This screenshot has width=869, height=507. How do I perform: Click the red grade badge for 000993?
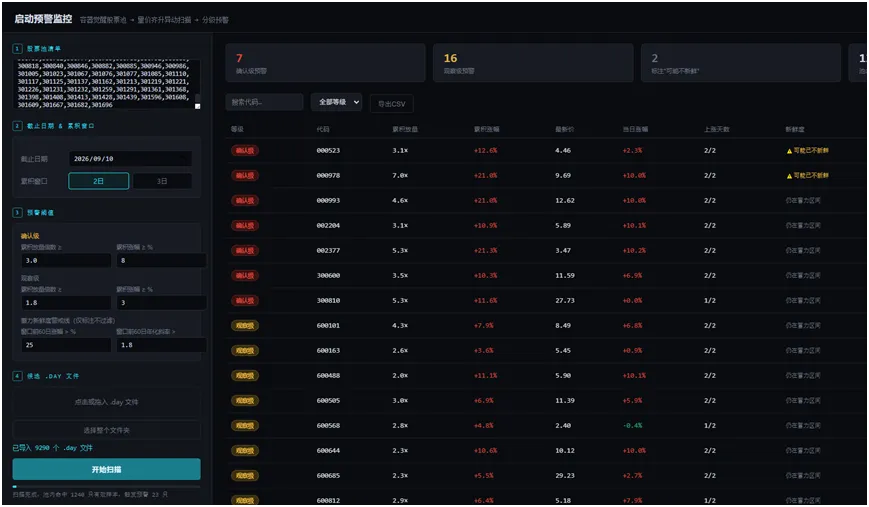(x=245, y=201)
